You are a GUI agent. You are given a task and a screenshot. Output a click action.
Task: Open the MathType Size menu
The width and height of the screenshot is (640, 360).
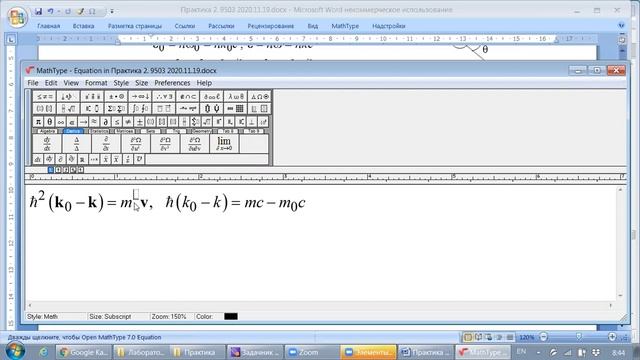coord(141,83)
